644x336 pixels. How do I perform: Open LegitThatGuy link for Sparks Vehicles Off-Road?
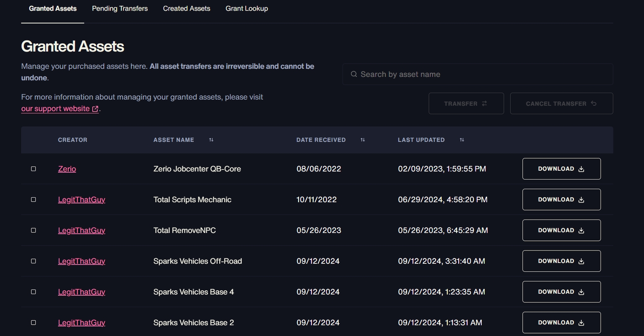tap(81, 261)
